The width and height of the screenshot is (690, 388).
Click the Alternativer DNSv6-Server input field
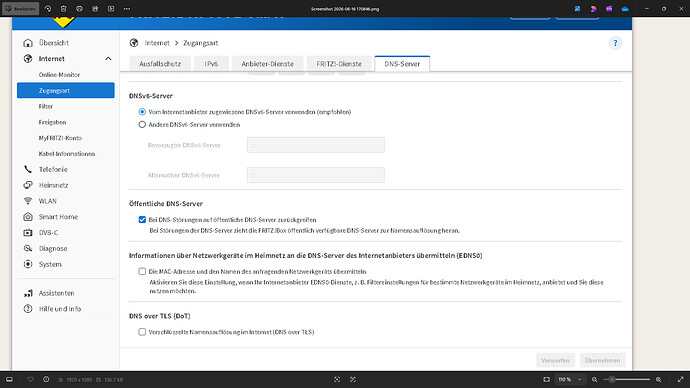coord(316,175)
